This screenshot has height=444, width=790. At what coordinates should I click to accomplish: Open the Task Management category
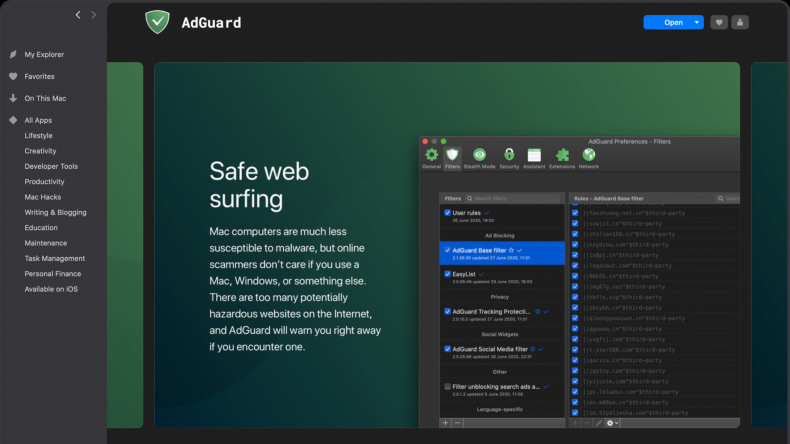pyautogui.click(x=54, y=259)
